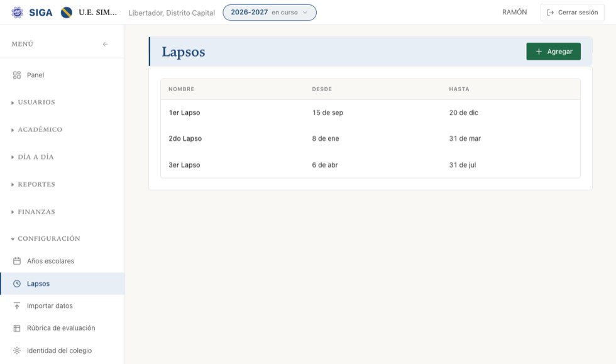Click the Identidad del colegio sun icon
This screenshot has height=364, width=616.
17,350
